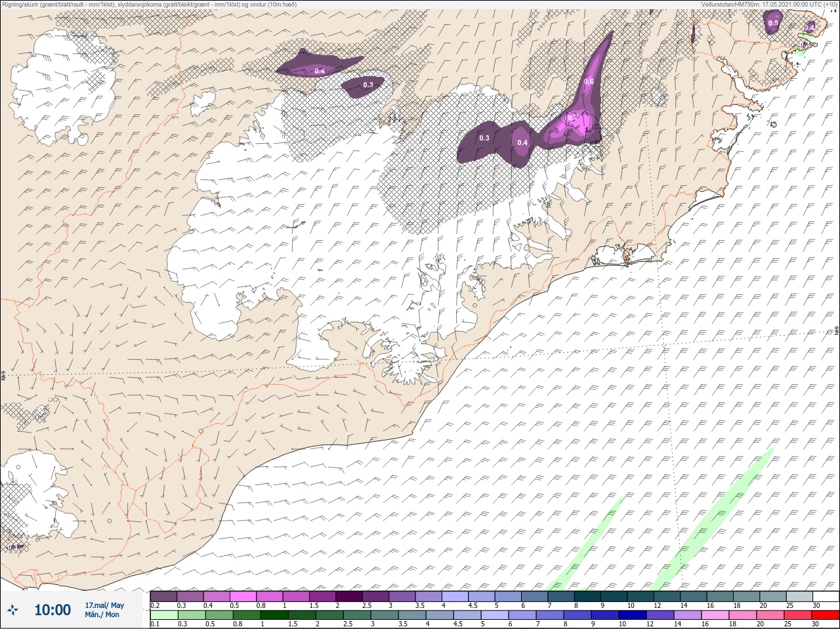
Task: Pick the pale green swatch above label 0.1
Action: pyautogui.click(x=163, y=616)
